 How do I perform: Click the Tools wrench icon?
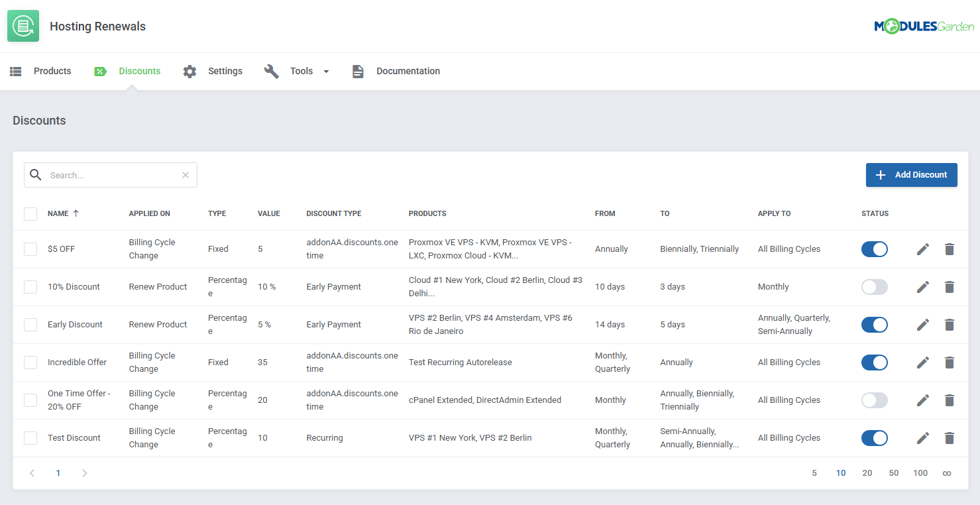pyautogui.click(x=272, y=71)
